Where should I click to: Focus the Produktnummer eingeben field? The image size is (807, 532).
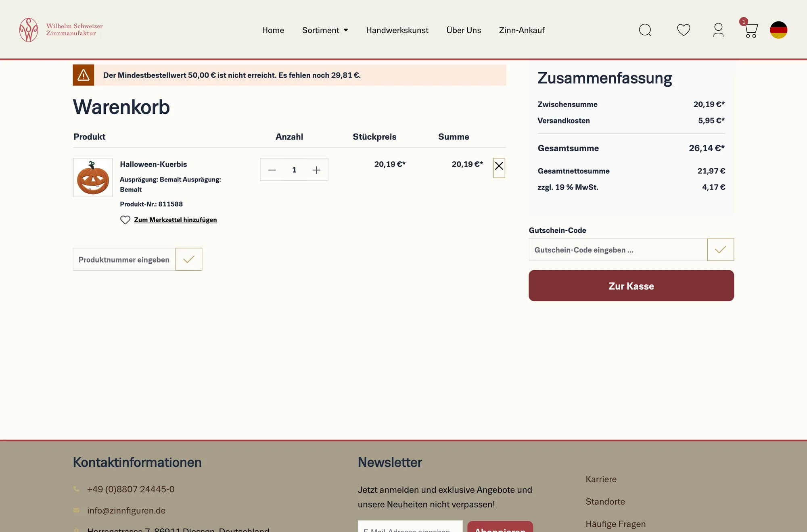[124, 259]
